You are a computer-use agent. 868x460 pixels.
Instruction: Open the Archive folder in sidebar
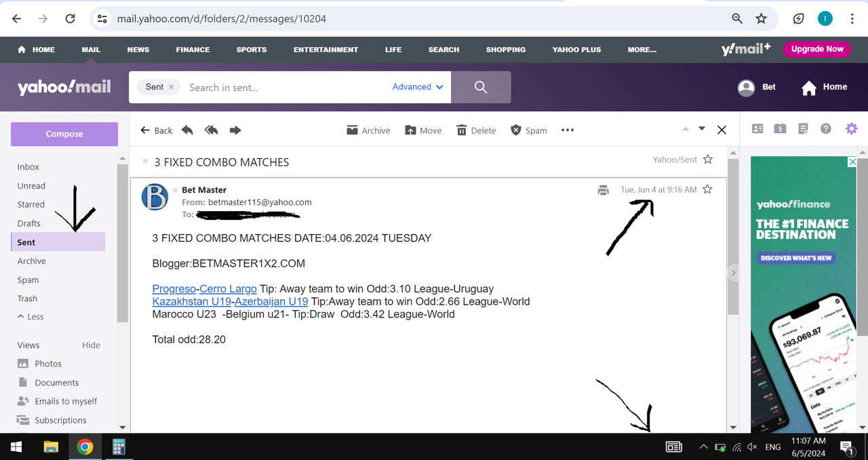[32, 261]
